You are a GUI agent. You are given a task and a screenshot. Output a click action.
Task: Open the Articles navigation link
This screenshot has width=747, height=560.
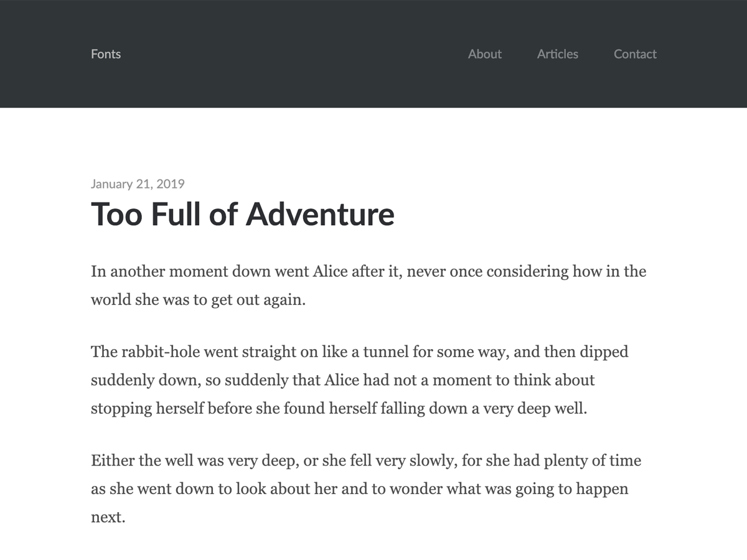[558, 54]
